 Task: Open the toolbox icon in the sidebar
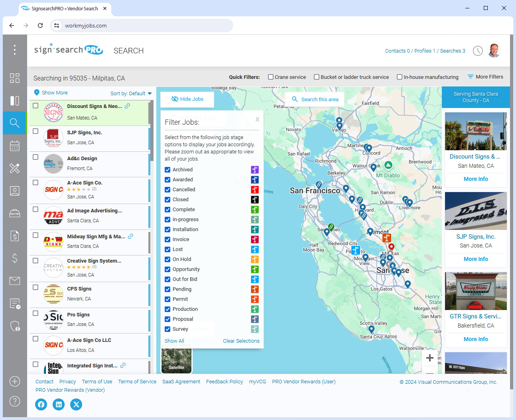(x=15, y=214)
